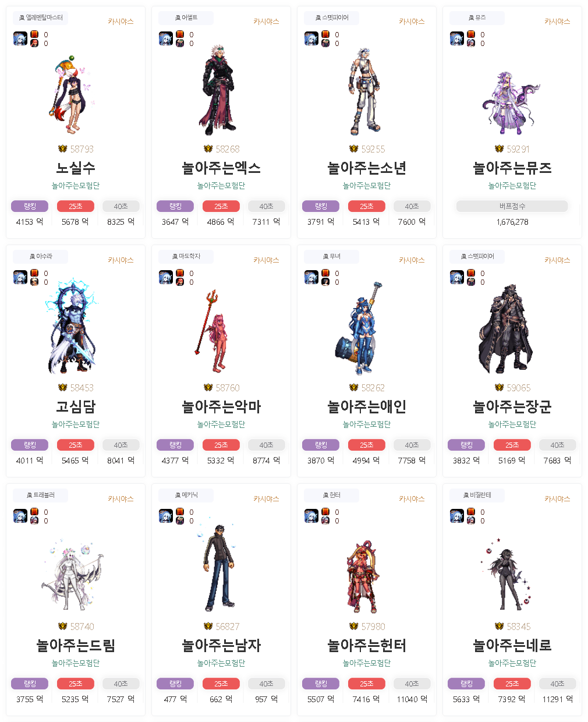The height and width of the screenshot is (722, 588).
Task: Click the red book icon on 놀아주는드림 card
Action: (34, 512)
